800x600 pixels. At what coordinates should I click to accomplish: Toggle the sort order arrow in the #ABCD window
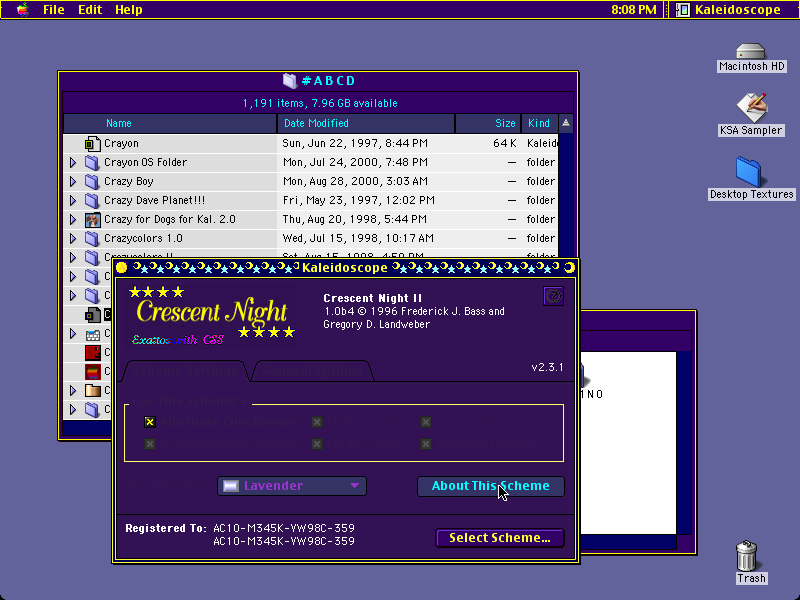coord(566,123)
